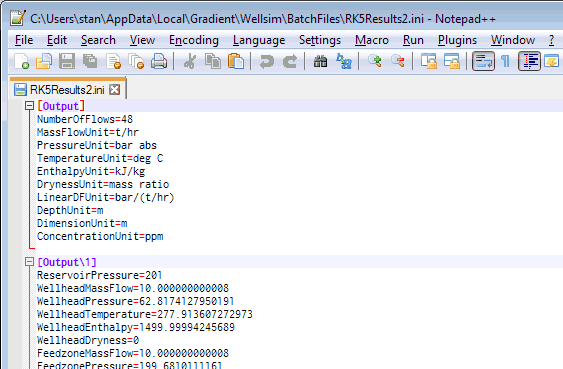Open the Settings menu
Image resolution: width=563 pixels, height=369 pixels.
320,40
